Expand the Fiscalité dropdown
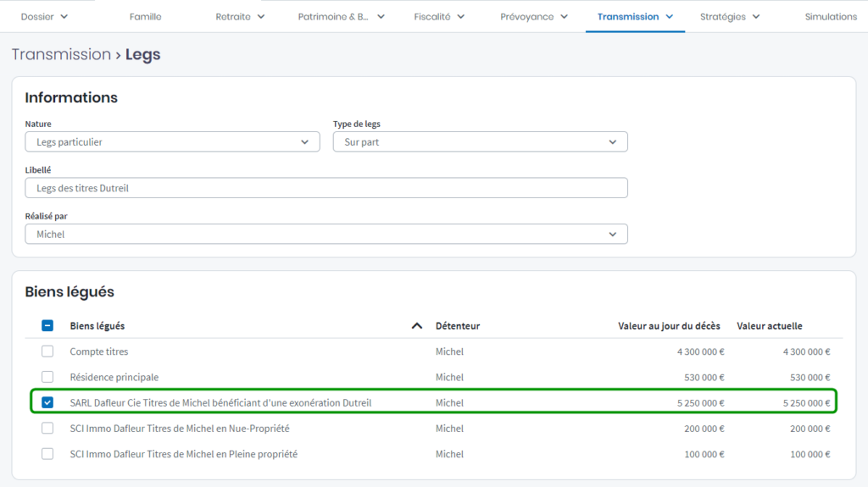 tap(439, 17)
